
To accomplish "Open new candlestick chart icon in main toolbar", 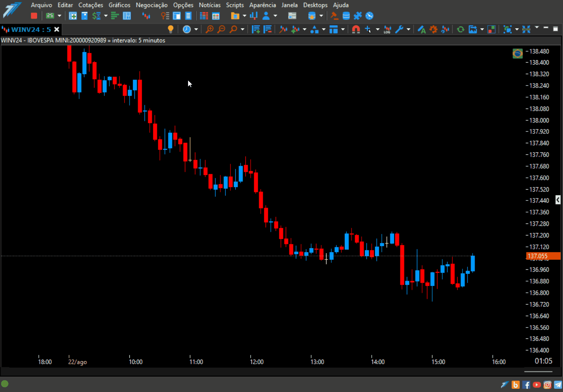I will point(146,16).
